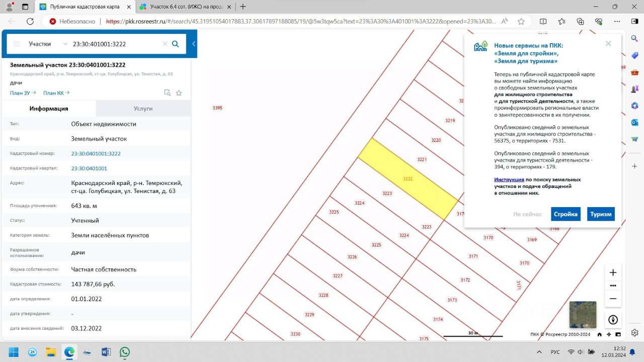644x362 pixels.
Task: Zoom in on the cadastral map
Action: (x=613, y=273)
